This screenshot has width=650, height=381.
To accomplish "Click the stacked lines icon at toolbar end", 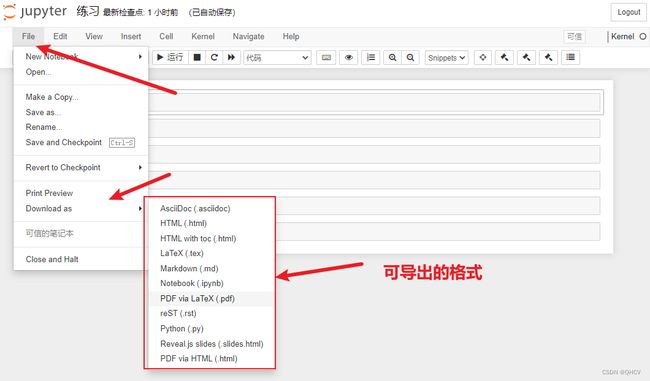I will pyautogui.click(x=570, y=58).
